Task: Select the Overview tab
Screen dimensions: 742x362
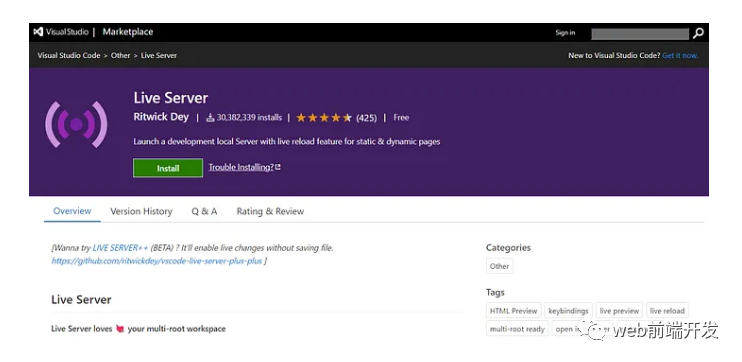Action: [x=72, y=211]
